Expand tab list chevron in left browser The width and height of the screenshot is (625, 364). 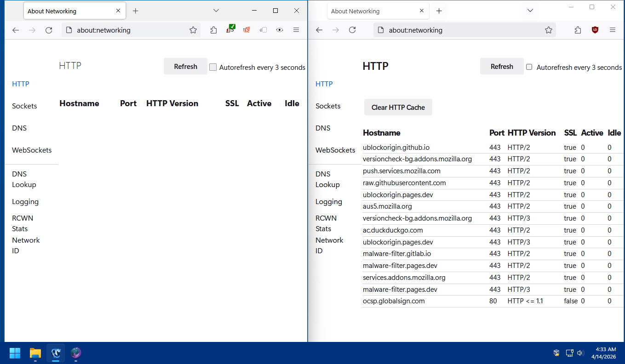coord(217,11)
